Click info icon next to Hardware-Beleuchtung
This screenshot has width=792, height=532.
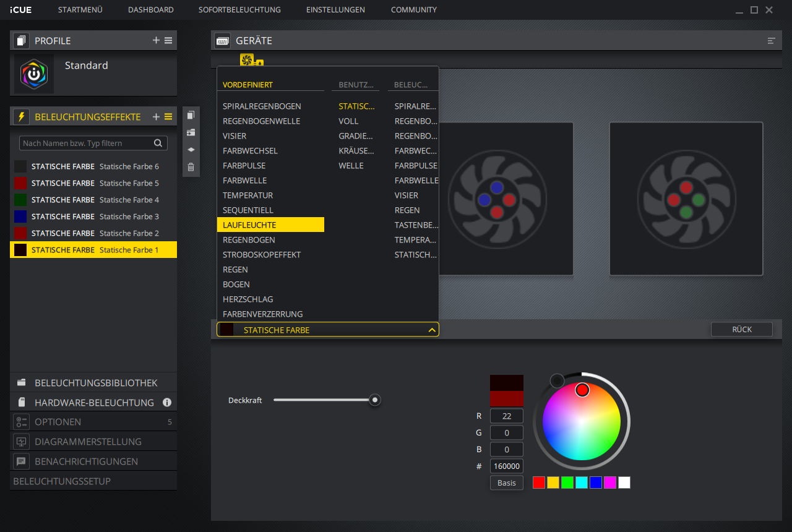[167, 402]
